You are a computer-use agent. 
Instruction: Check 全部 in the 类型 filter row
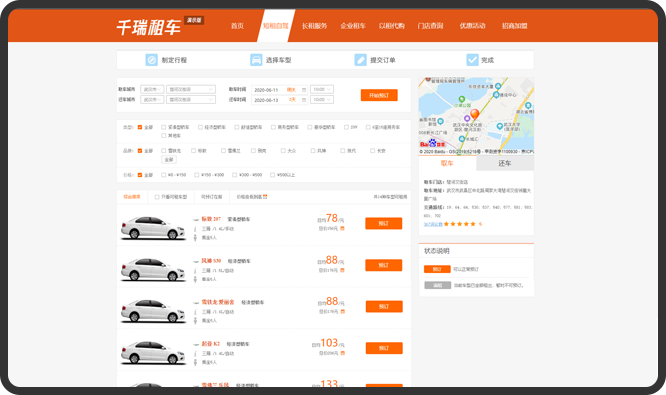[x=140, y=127]
